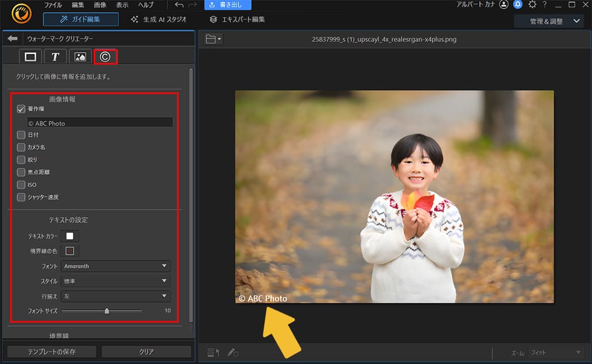Open the ズーム フィット dropdown
592x364 pixels.
click(x=555, y=353)
